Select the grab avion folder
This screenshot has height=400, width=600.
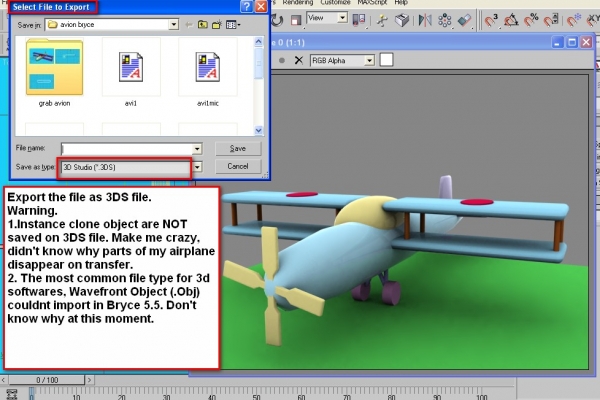[x=54, y=73]
